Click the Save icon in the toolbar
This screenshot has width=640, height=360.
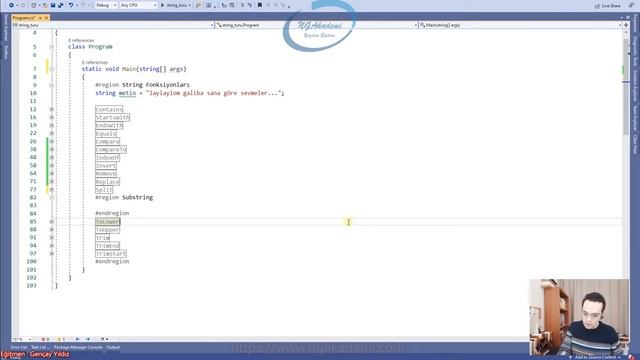53,5
